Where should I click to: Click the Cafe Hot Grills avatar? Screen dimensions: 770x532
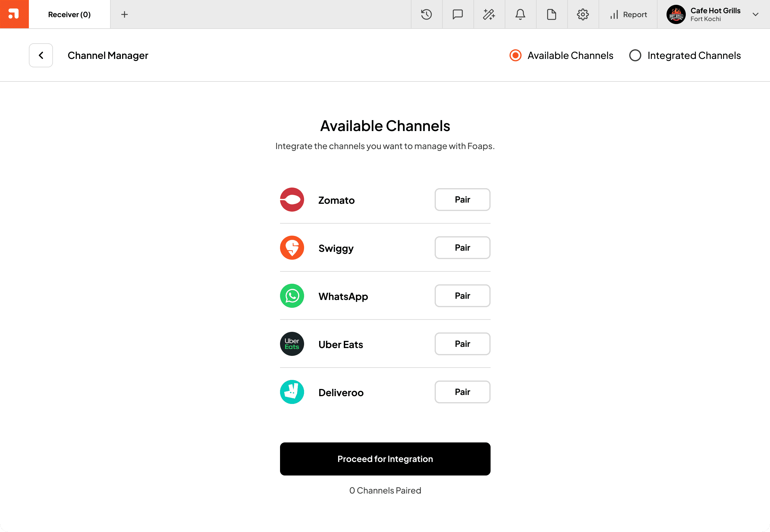pos(676,14)
